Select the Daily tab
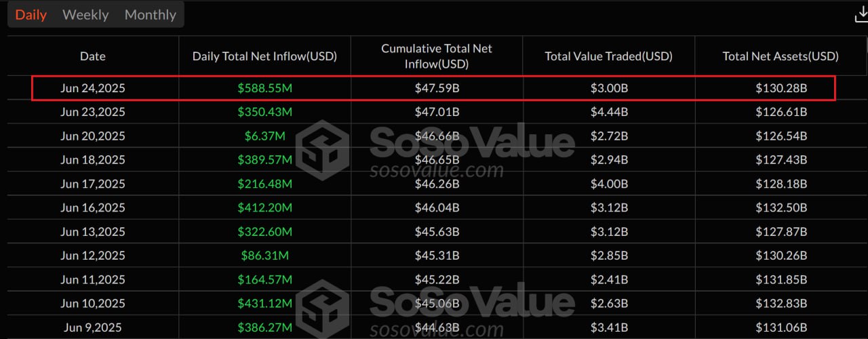Image resolution: width=868 pixels, height=339 pixels. 31,15
